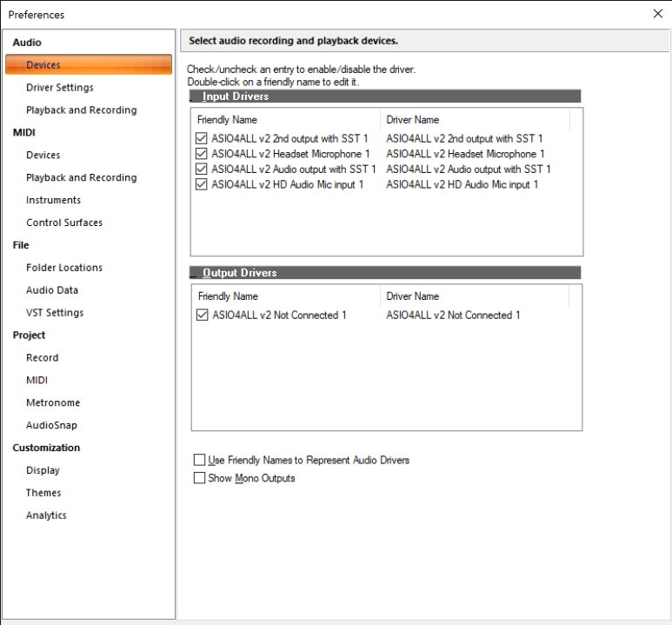The image size is (672, 625).
Task: Open Metronome preferences
Action: 53,402
